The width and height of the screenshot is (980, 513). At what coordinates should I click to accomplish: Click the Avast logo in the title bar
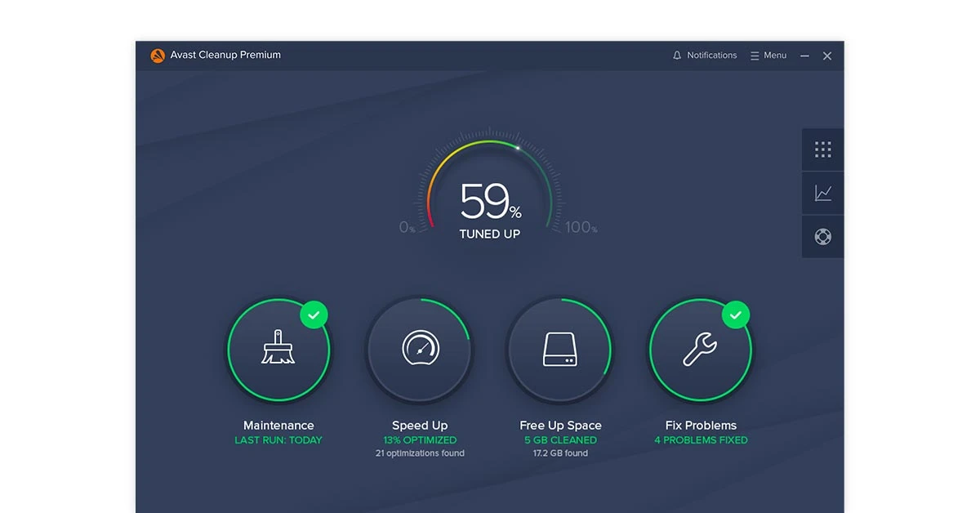coord(156,55)
